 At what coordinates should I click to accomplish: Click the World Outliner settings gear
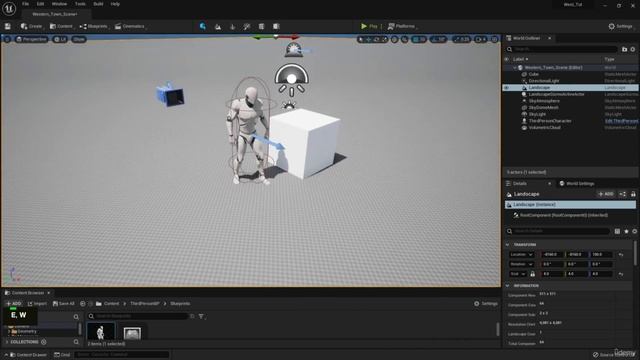[633, 49]
